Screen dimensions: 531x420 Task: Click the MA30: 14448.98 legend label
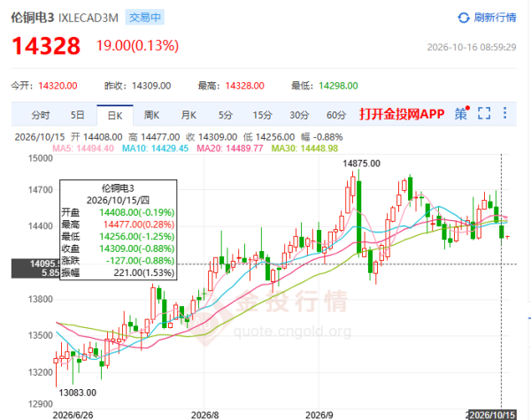[304, 149]
